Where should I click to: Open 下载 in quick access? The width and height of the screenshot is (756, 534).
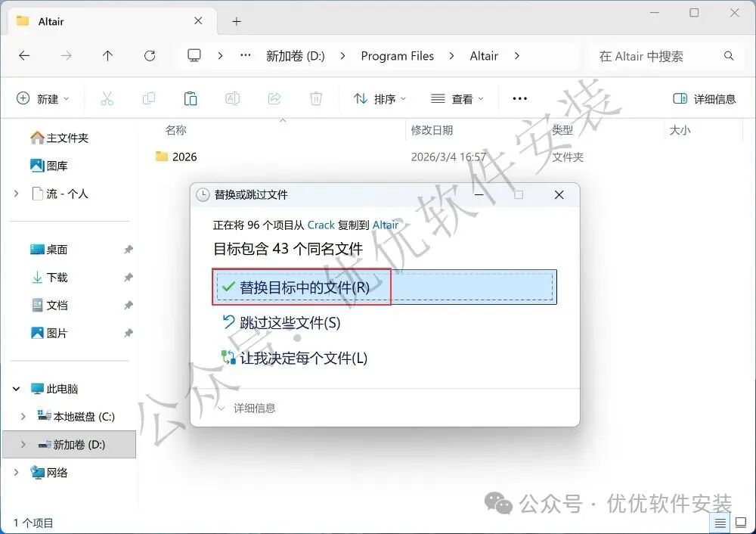pyautogui.click(x=48, y=278)
